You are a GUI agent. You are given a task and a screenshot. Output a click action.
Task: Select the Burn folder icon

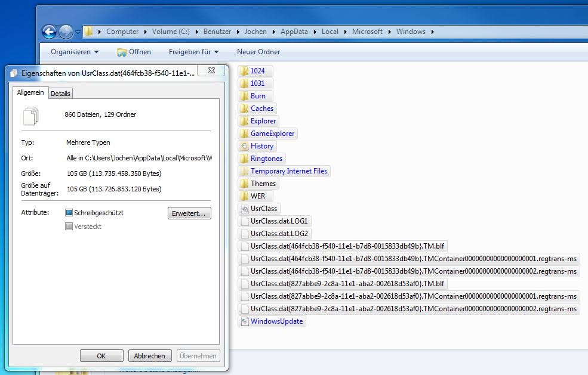[244, 96]
